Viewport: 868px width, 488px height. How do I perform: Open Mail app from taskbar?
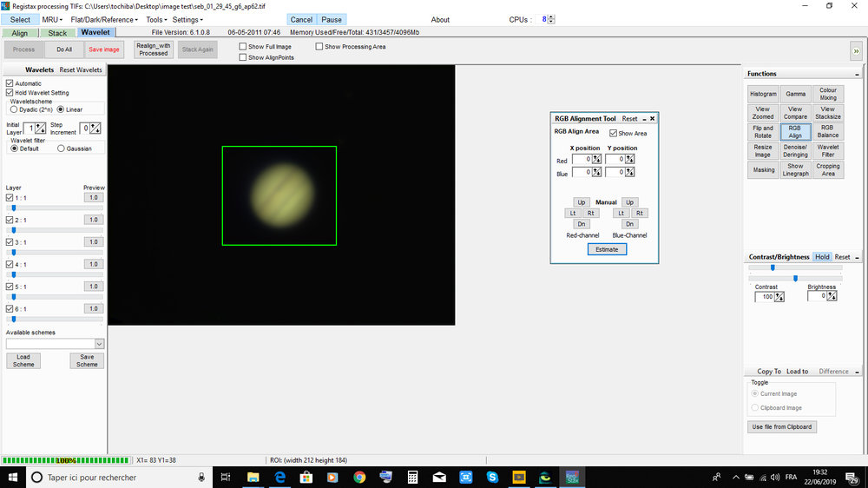(x=439, y=477)
